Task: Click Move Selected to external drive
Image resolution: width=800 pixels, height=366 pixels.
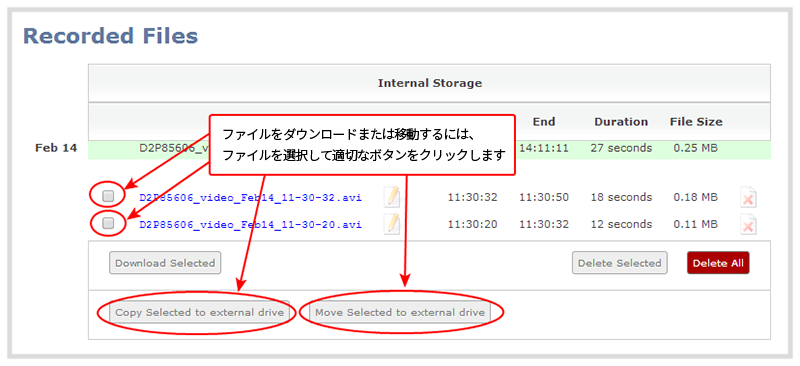Action: pyautogui.click(x=400, y=312)
